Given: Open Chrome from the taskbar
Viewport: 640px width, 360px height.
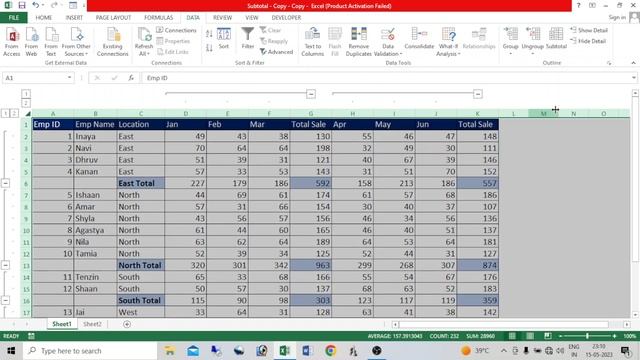Looking at the screenshot, I should pos(331,351).
